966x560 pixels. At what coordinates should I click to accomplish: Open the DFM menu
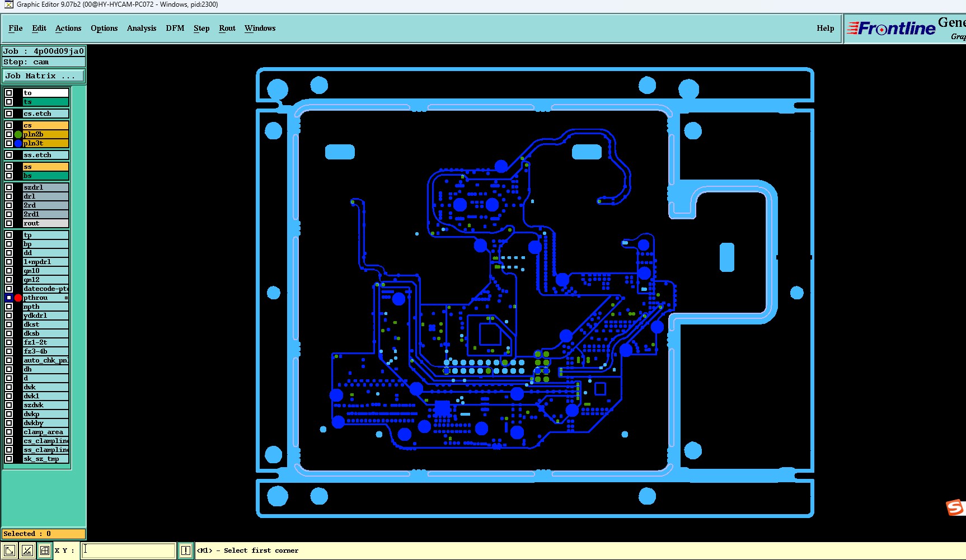click(175, 28)
